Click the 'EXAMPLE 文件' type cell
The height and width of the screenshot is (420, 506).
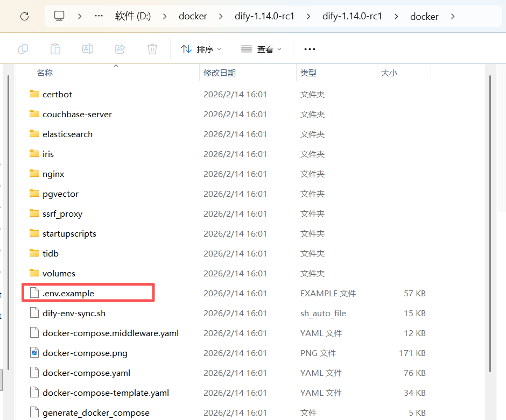328,293
